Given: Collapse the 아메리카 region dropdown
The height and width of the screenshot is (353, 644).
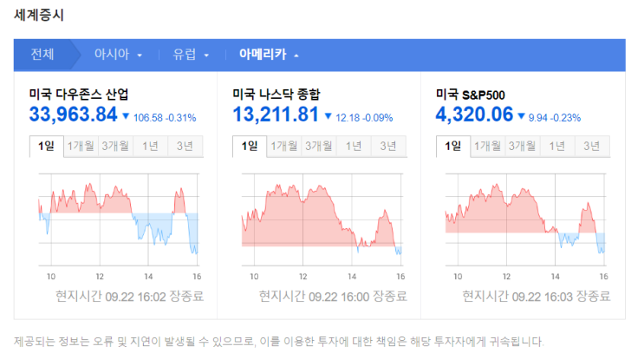Looking at the screenshot, I should point(269,55).
